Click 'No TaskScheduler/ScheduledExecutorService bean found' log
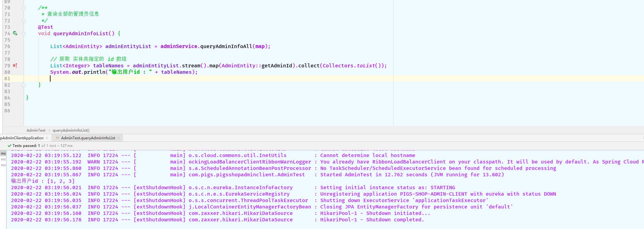Screen dimensions: 644x229 438,168
